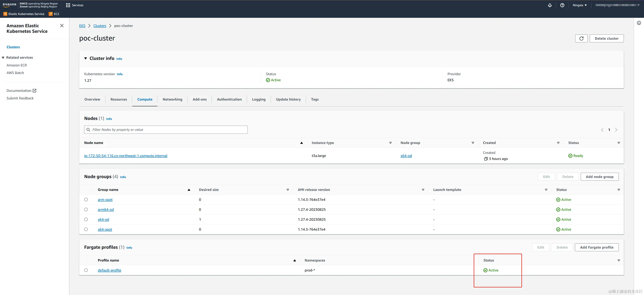Close the EKS side navigation panel
The image size is (644, 295).
[x=62, y=26]
